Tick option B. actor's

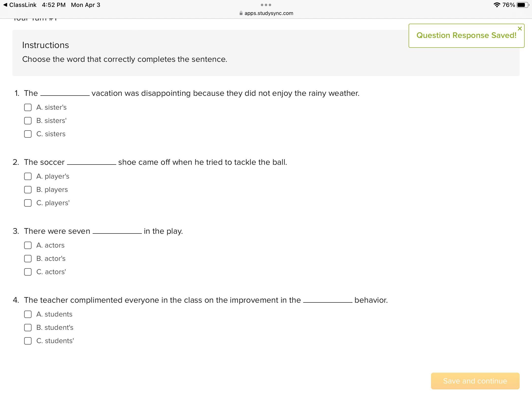click(28, 259)
